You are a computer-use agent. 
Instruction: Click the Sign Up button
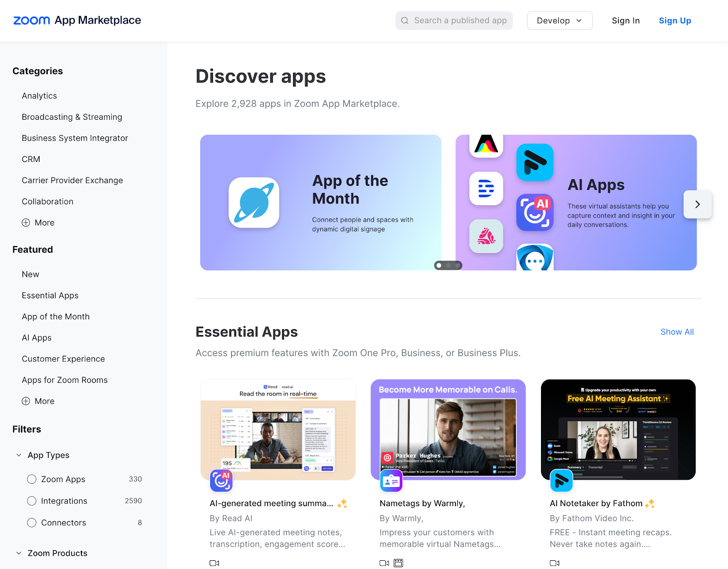pyautogui.click(x=675, y=20)
